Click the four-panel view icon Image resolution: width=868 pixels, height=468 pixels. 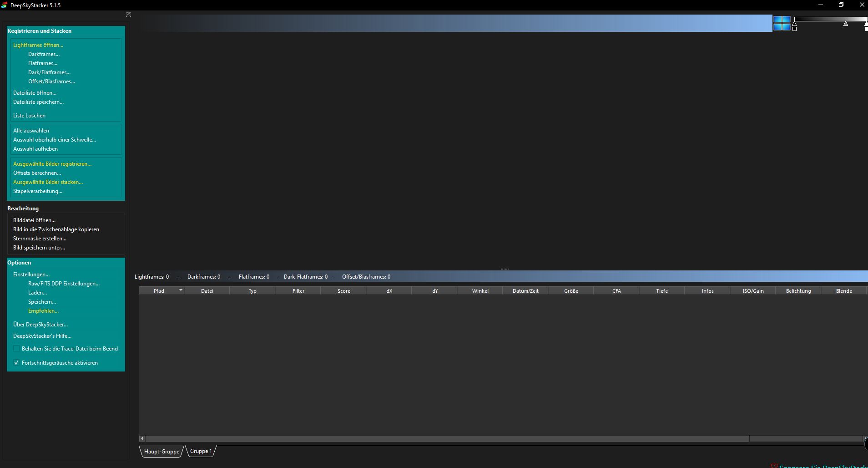click(782, 23)
